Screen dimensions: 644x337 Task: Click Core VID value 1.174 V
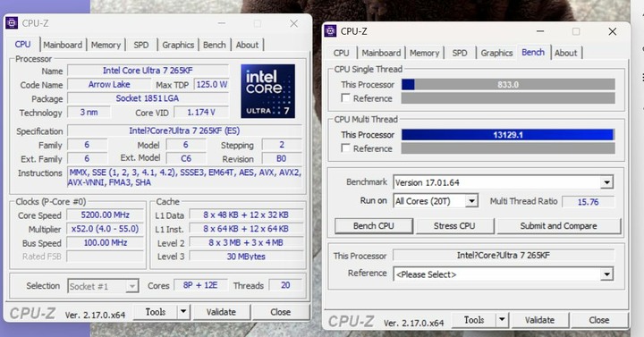pos(201,112)
